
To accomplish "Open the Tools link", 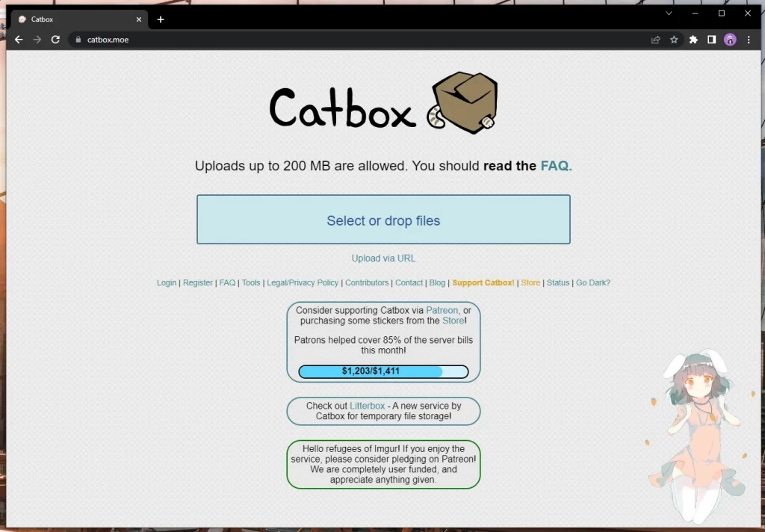I will (251, 282).
